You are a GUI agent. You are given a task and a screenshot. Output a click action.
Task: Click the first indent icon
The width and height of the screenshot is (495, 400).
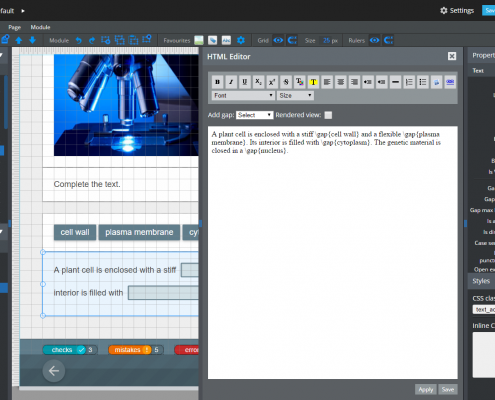click(368, 82)
